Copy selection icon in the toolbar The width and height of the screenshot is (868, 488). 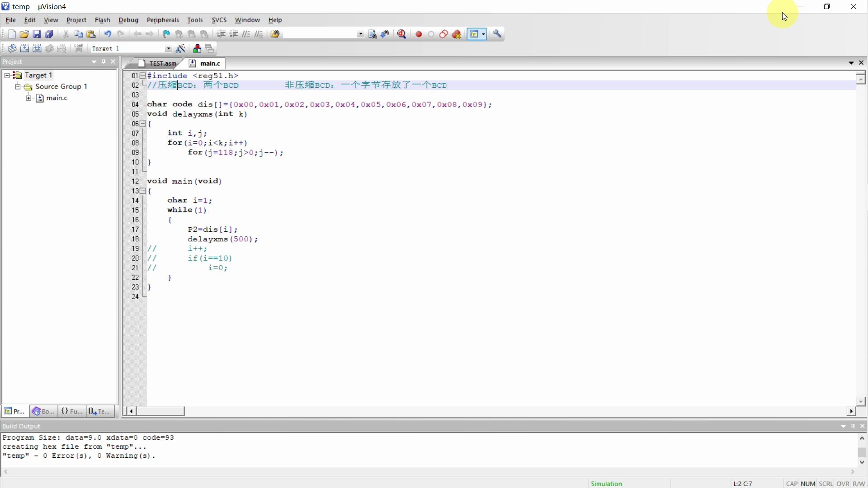pyautogui.click(x=79, y=34)
